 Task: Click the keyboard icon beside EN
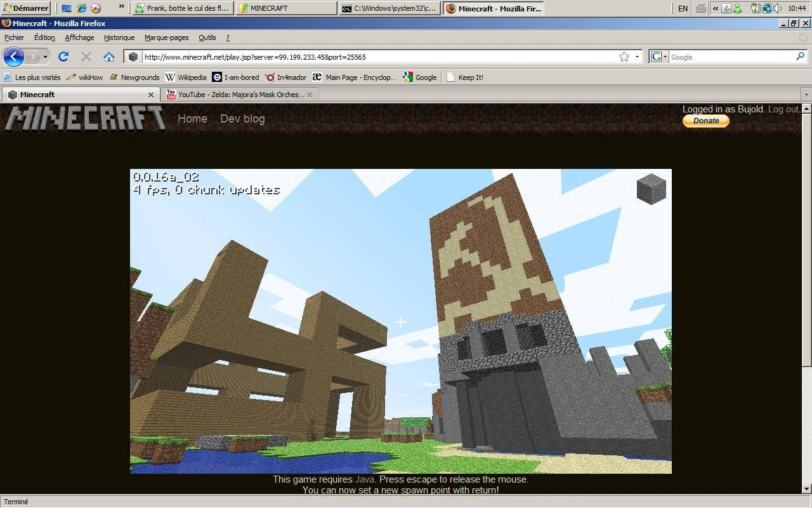tap(701, 8)
